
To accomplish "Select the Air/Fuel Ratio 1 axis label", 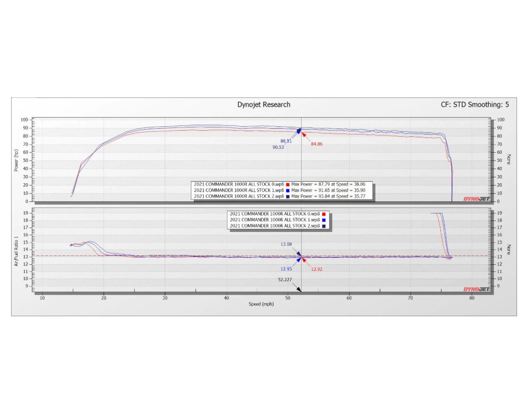I will pyautogui.click(x=16, y=251).
